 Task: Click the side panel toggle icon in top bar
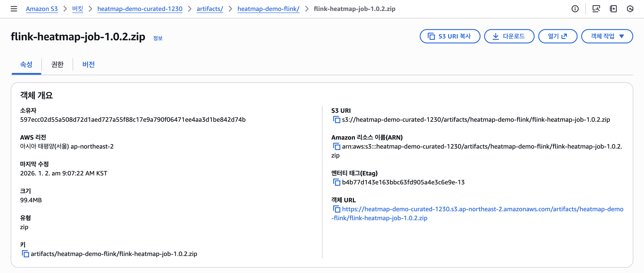click(613, 9)
